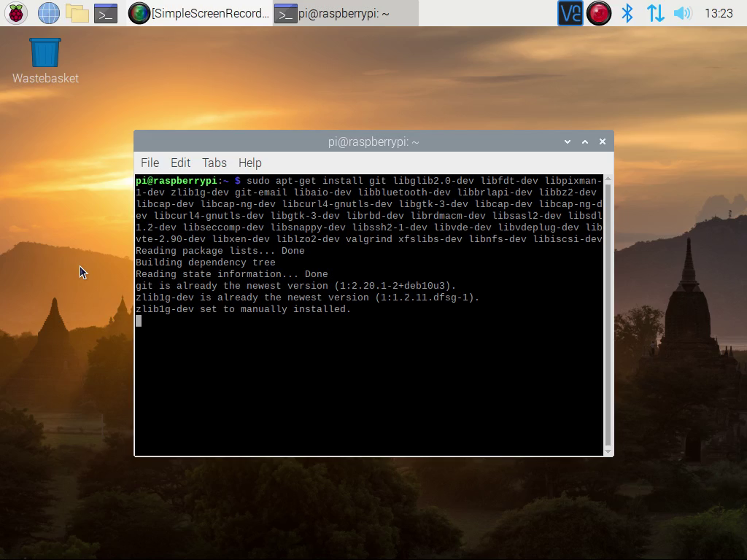Click the 13:23 clock

coord(719,13)
